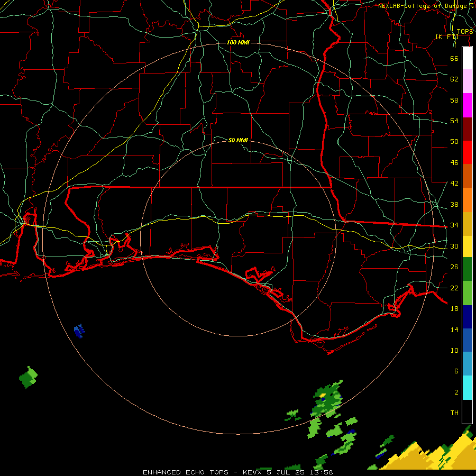476x476 pixels.
Task: Click the 'KEVX' station identifier in caption
Action: 252,472
